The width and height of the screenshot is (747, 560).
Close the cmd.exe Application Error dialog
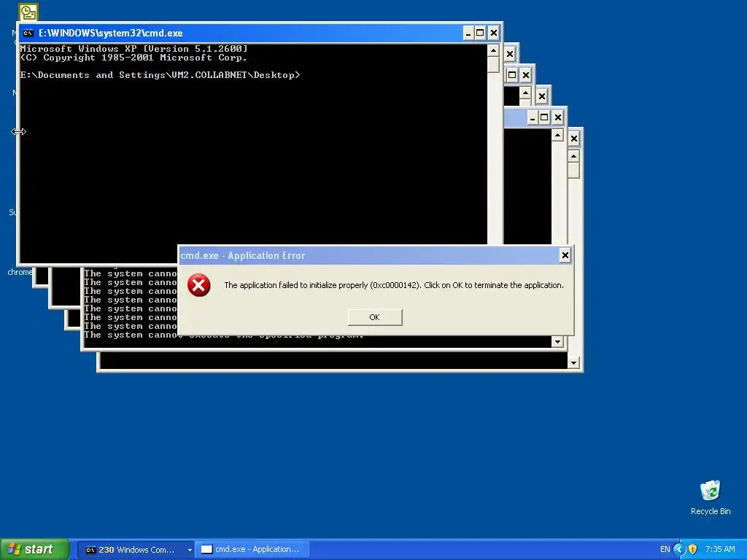[x=565, y=256]
